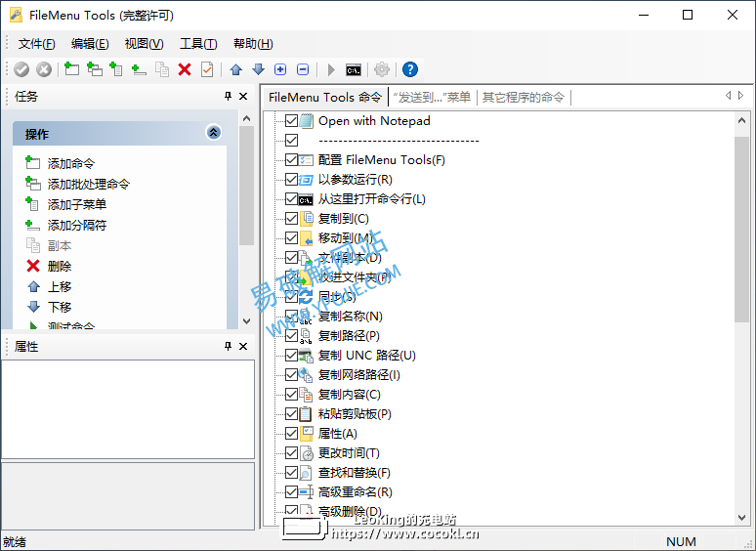756x551 pixels.
Task: Click the 粘贴剪贴板(P) clipboard icon
Action: (x=306, y=413)
